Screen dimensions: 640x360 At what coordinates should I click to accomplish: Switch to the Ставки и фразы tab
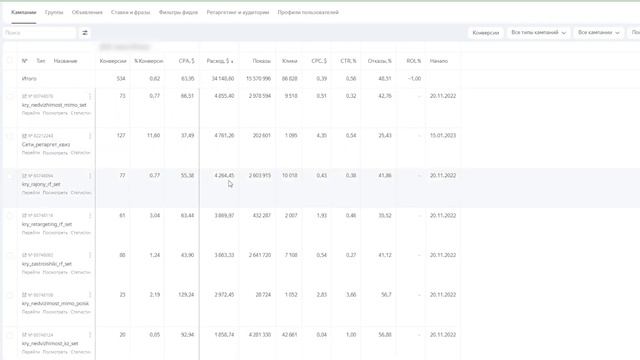tap(131, 13)
